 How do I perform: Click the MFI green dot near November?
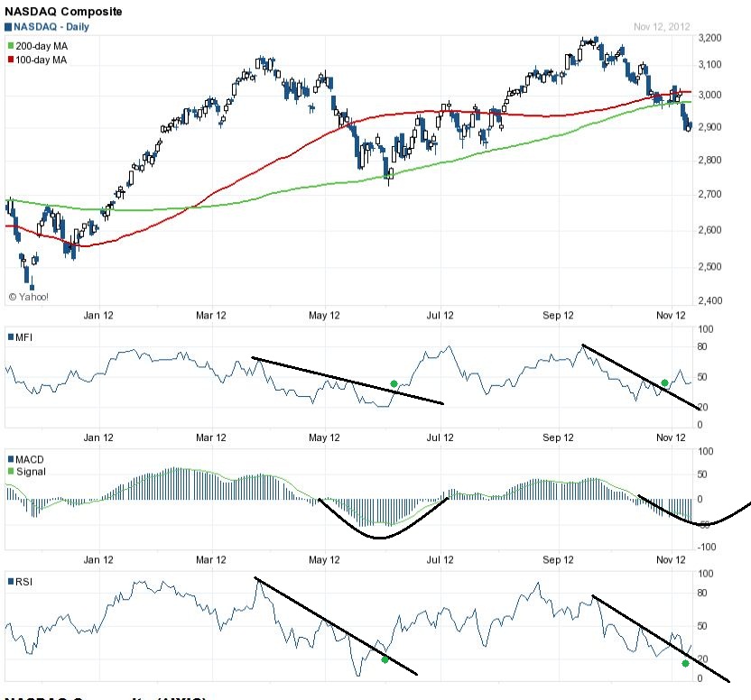tap(664, 383)
